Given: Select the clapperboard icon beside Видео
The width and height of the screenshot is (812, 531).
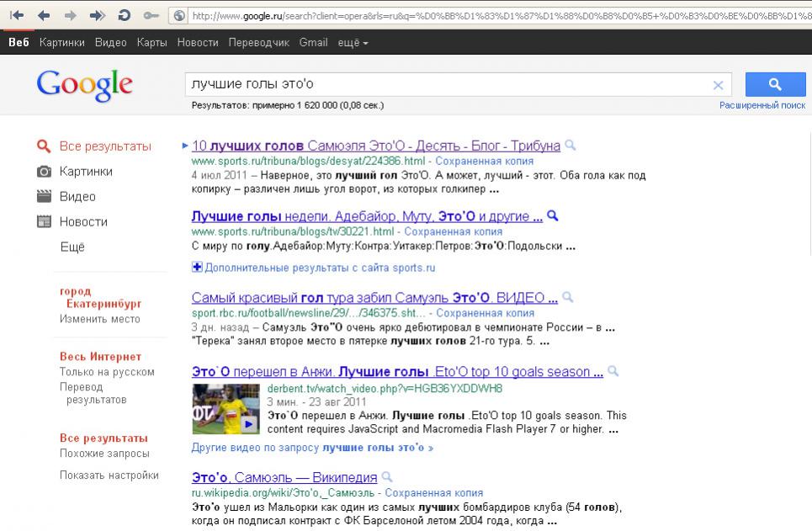Looking at the screenshot, I should point(44,196).
